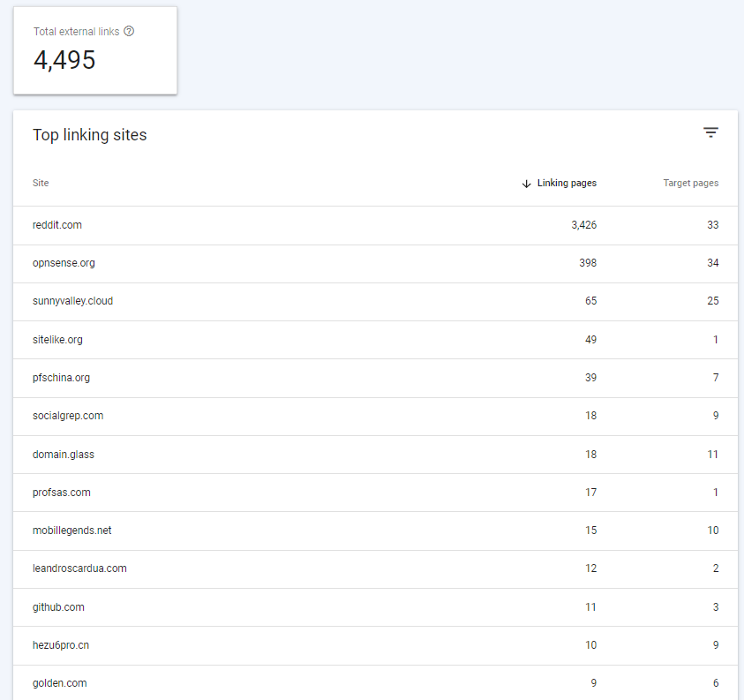
Task: Click target pages value for socialgrep.com
Action: (x=716, y=416)
